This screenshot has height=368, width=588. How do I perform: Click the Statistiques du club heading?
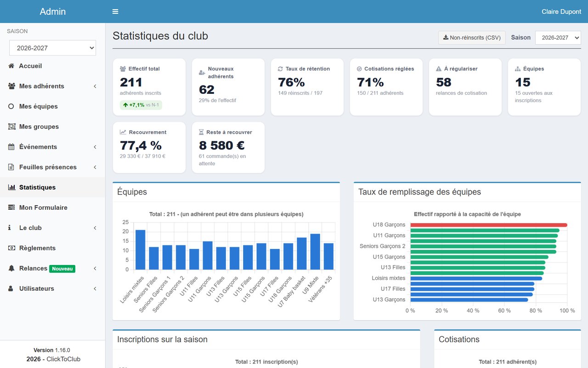coord(160,36)
